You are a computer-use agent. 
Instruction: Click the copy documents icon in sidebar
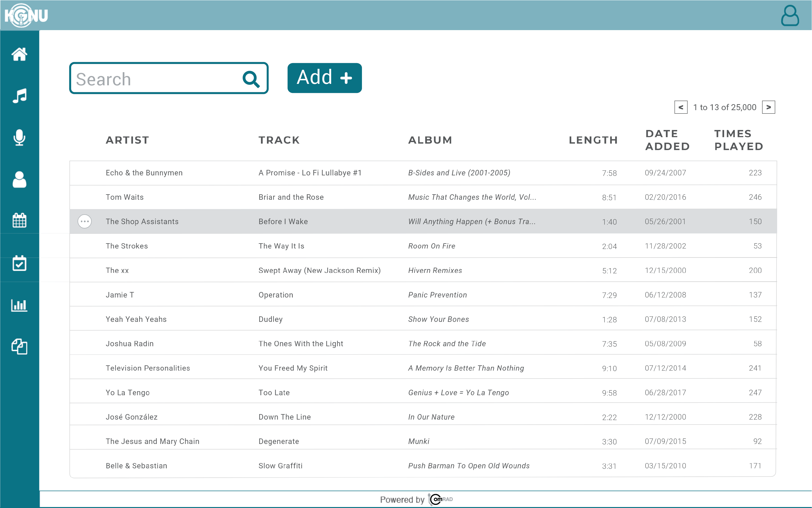(20, 346)
